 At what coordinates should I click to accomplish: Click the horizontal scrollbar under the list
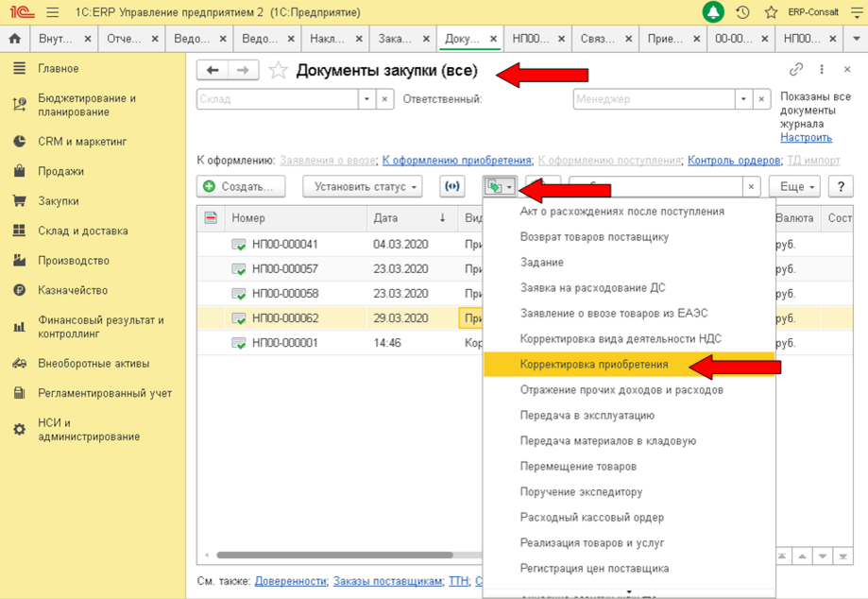(334, 555)
